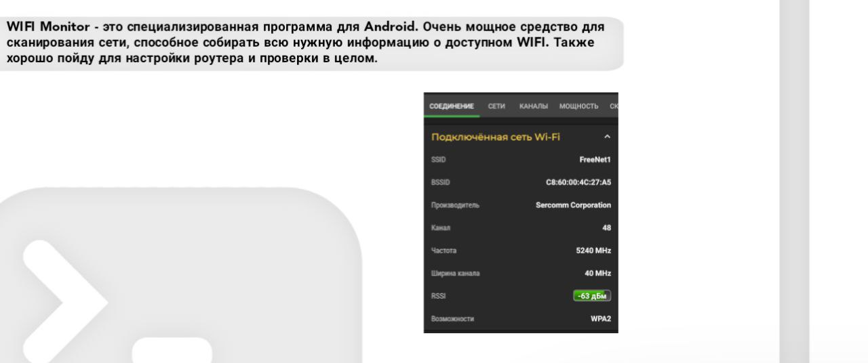The image size is (868, 363).
Task: Switch to the СОЕДИНЕНИЕ tab
Action: pos(451,106)
